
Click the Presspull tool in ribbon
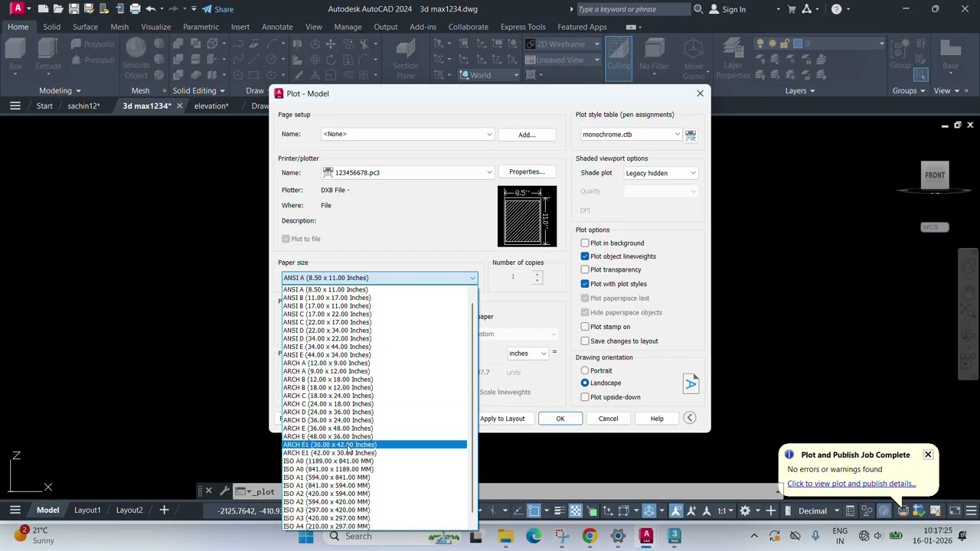coord(93,60)
